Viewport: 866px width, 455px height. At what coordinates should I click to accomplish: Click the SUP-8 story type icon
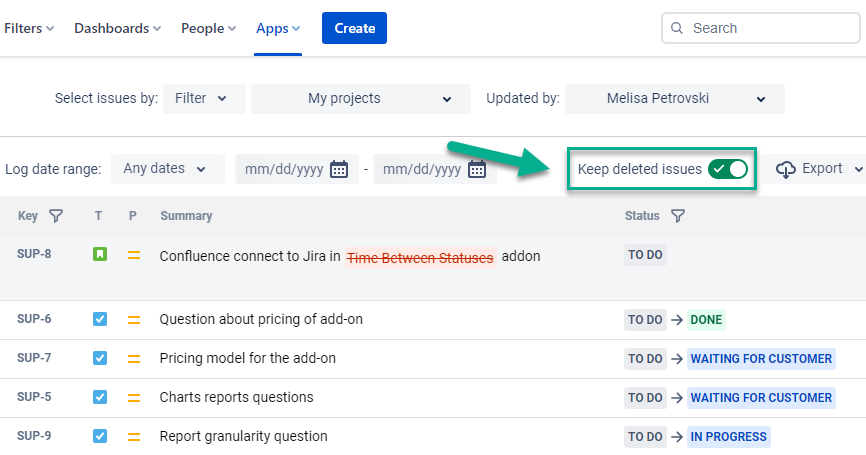point(100,255)
